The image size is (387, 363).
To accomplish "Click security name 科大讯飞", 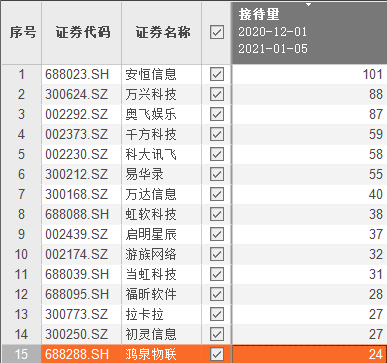I will pyautogui.click(x=151, y=154).
